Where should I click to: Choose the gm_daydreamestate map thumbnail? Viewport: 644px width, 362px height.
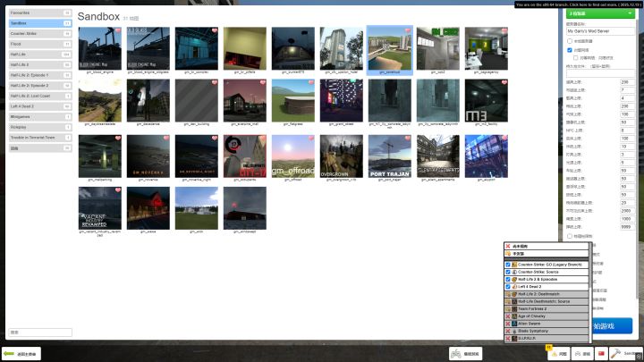click(x=100, y=100)
